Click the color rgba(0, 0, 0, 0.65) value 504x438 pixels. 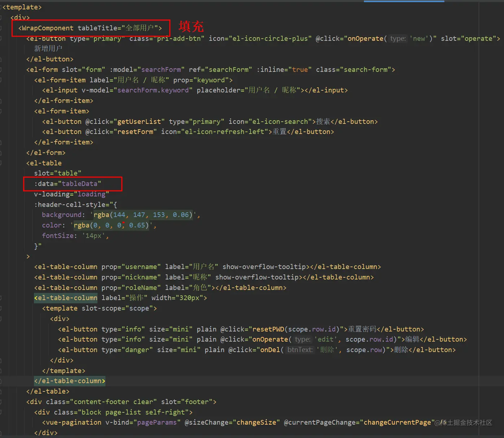pyautogui.click(x=111, y=225)
